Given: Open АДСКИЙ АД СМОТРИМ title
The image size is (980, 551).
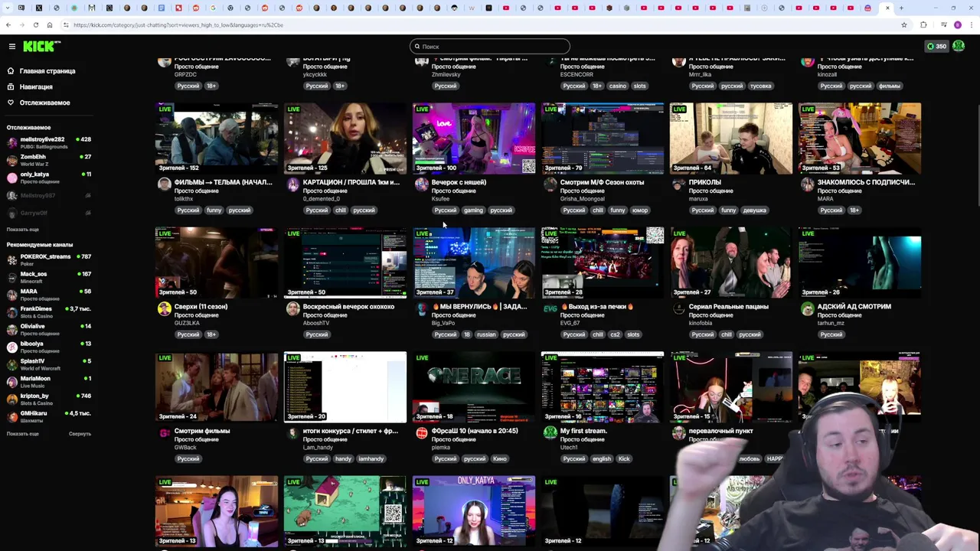Looking at the screenshot, I should pos(854,307).
